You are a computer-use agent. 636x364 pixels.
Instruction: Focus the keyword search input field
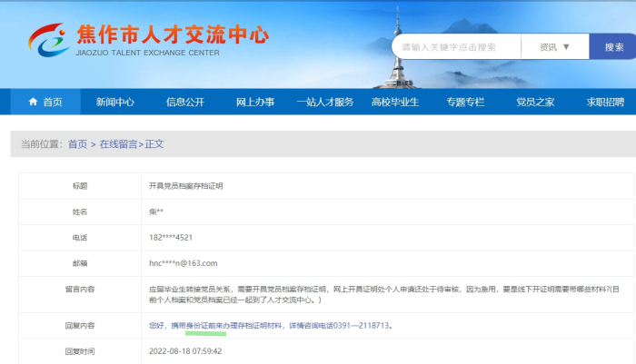point(457,47)
